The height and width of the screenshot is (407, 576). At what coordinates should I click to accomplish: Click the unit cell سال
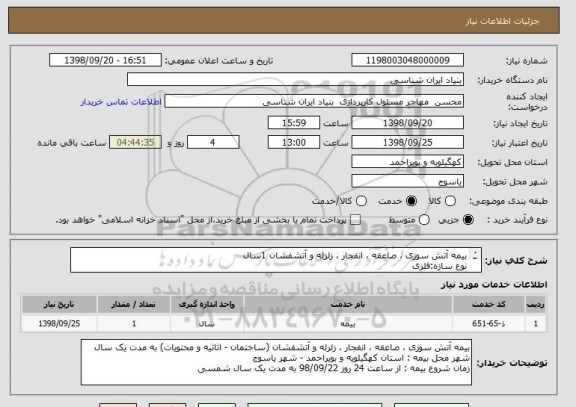[207, 324]
